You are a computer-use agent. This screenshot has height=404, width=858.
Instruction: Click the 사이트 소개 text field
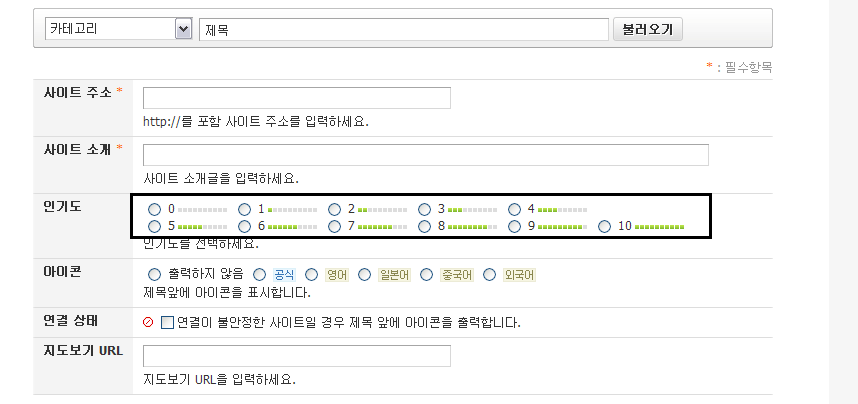[426, 155]
